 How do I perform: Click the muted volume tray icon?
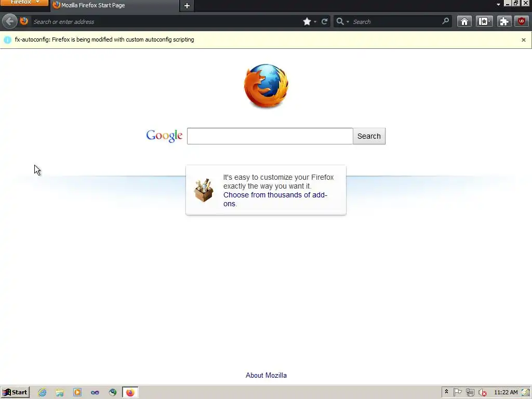click(x=482, y=393)
